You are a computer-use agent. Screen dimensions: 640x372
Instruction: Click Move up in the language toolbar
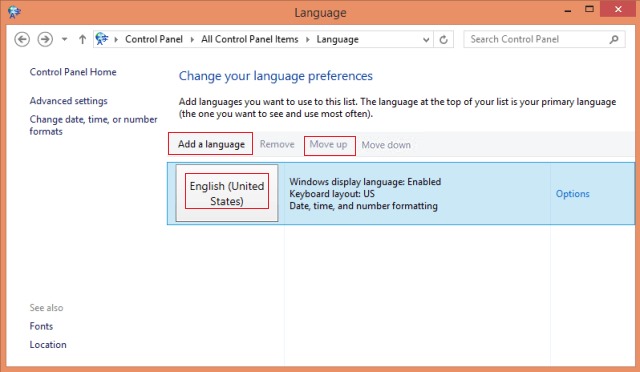pos(329,145)
